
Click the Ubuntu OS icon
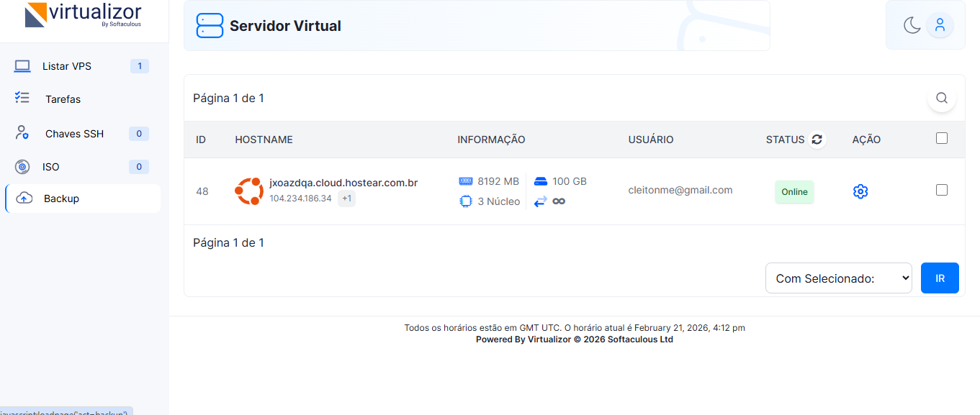[249, 191]
